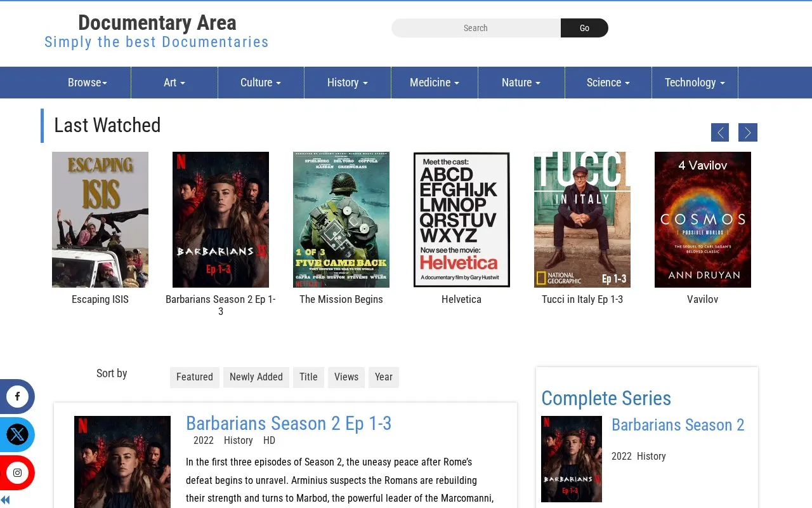This screenshot has height=508, width=812.
Task: Expand the Culture dropdown menu
Action: (x=261, y=83)
